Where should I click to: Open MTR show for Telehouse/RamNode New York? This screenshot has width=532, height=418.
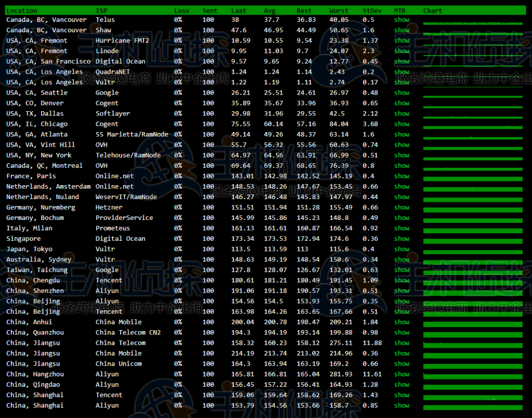402,155
